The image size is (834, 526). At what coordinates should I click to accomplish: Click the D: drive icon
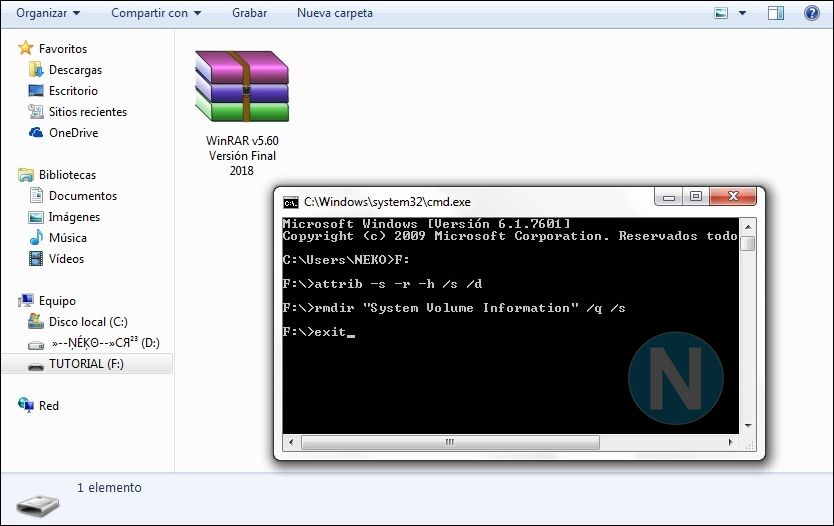click(36, 345)
